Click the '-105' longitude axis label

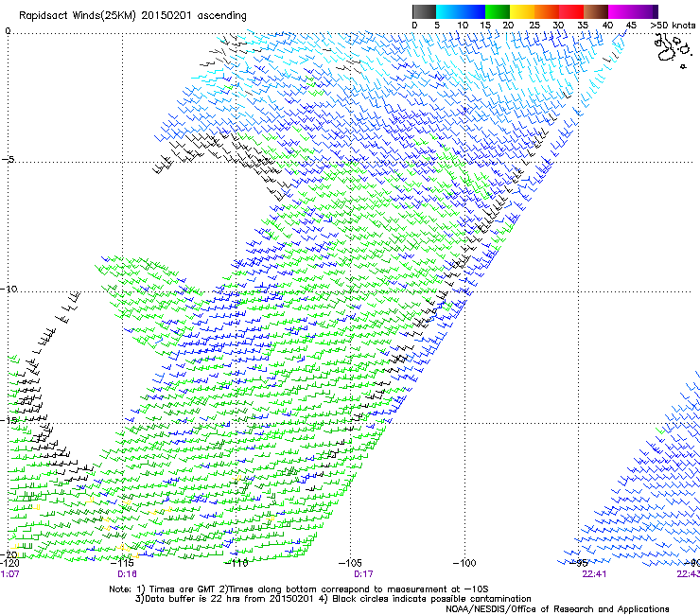point(350,563)
